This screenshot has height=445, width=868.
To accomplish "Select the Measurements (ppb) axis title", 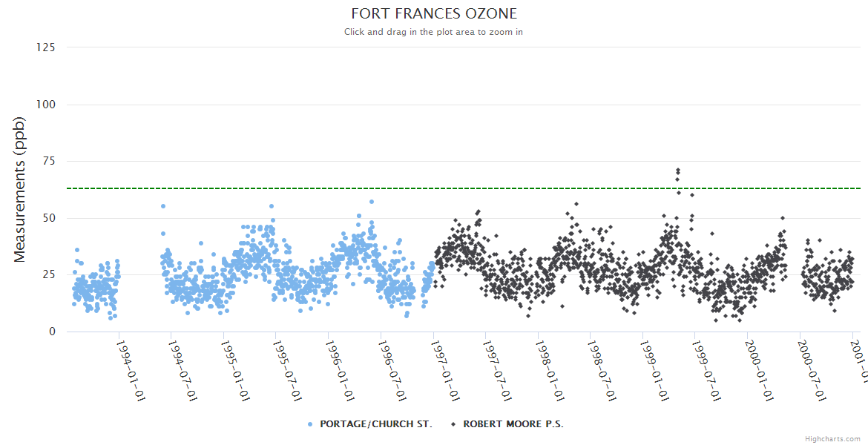I will click(x=20, y=189).
